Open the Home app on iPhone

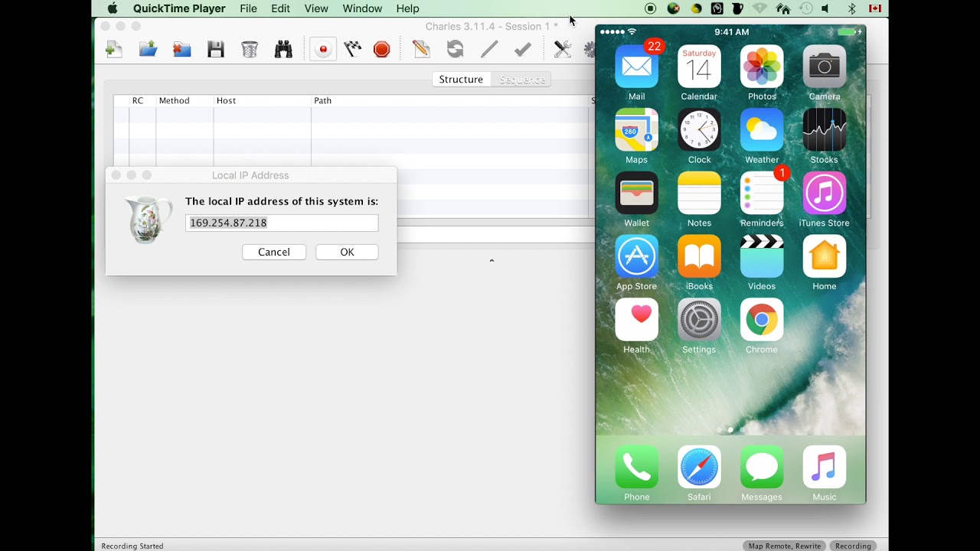point(825,256)
